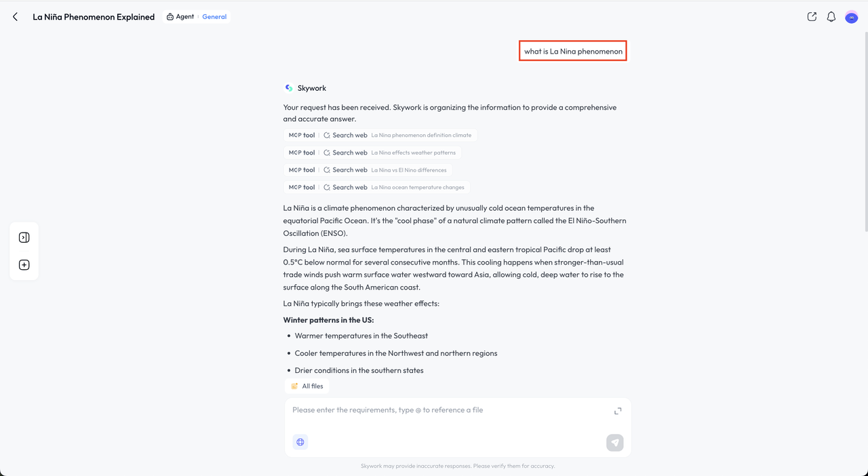The image size is (868, 476).
Task: Open the All files button
Action: 307,386
